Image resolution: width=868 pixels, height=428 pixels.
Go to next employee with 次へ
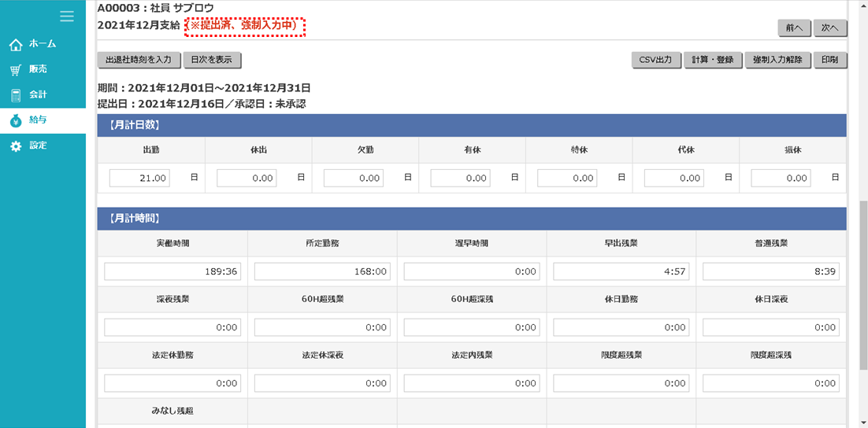point(829,28)
